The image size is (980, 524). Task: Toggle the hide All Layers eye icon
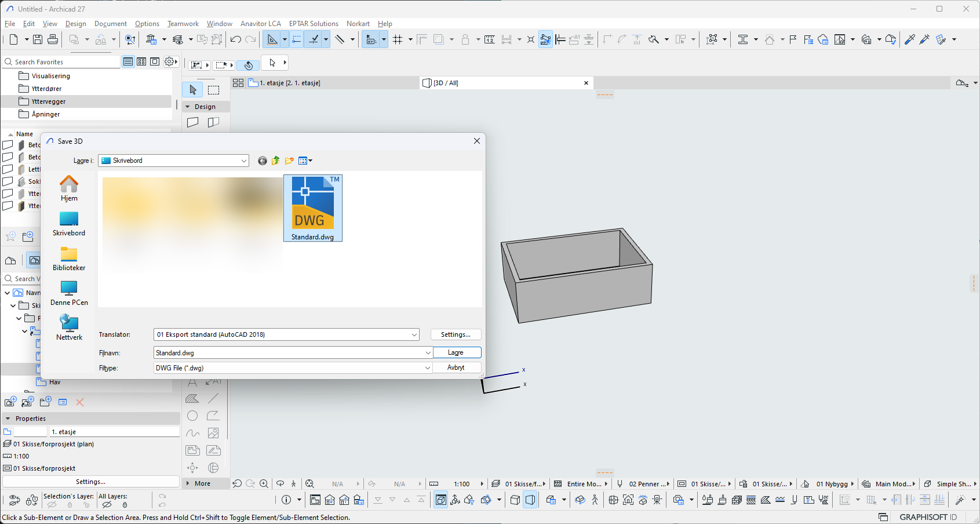(x=107, y=505)
